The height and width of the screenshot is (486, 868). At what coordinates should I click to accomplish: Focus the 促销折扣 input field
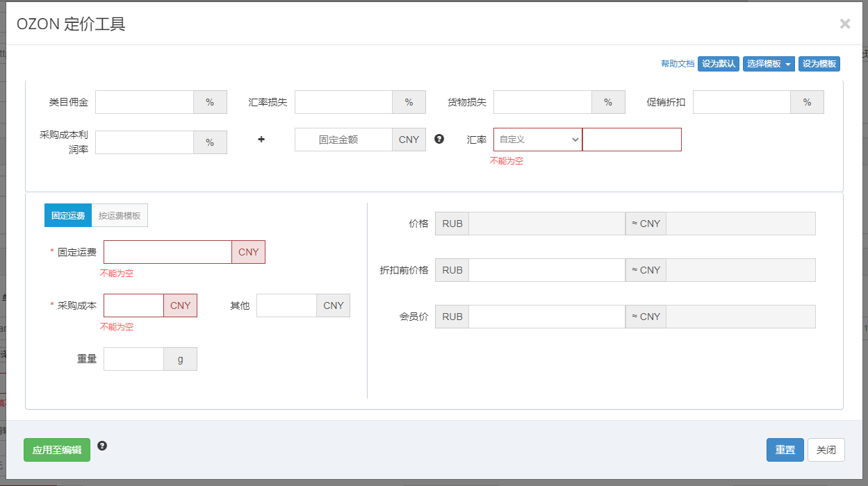click(x=742, y=102)
